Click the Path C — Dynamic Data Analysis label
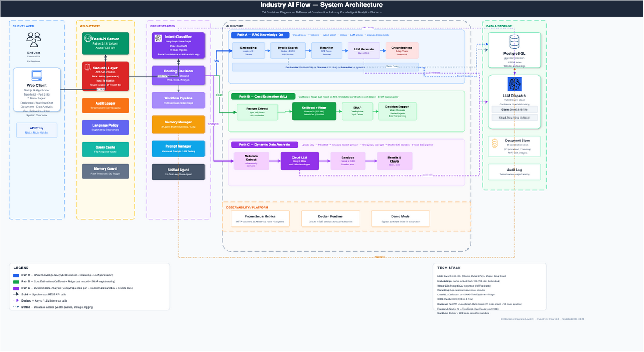Viewport: 644px width, 352px height. [265, 144]
